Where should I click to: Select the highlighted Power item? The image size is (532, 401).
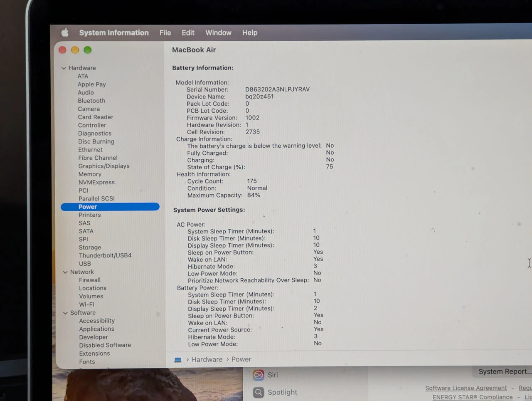pos(110,207)
